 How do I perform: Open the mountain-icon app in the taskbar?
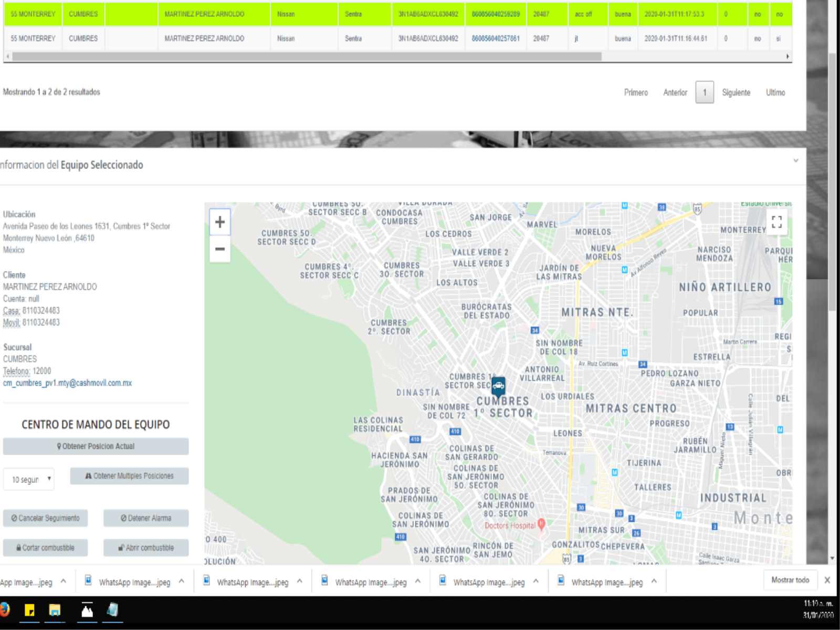point(87,610)
